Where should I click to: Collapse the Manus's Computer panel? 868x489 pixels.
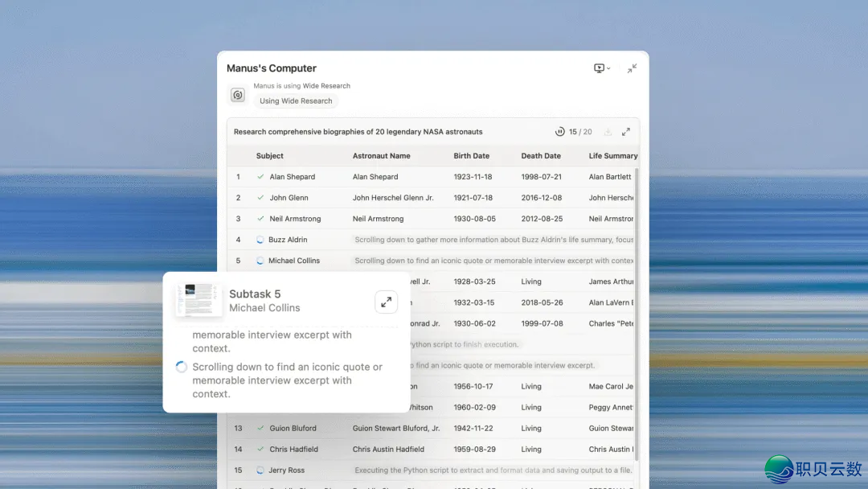tap(632, 68)
